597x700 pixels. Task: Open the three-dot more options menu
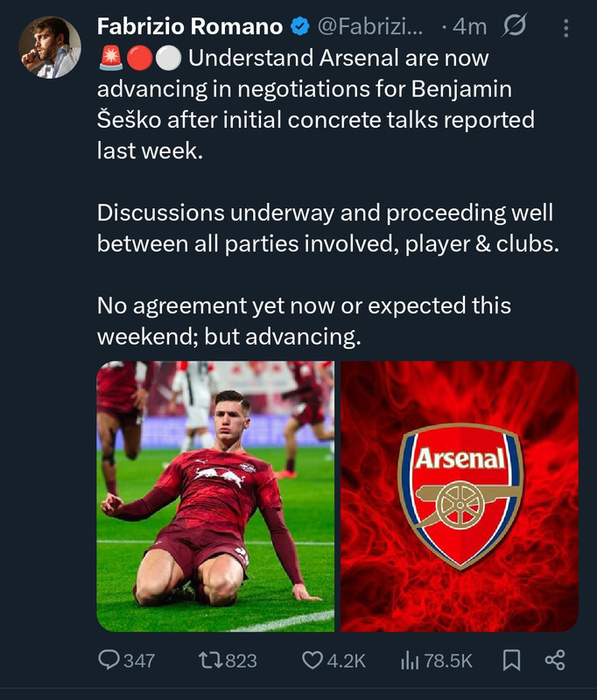click(566, 28)
